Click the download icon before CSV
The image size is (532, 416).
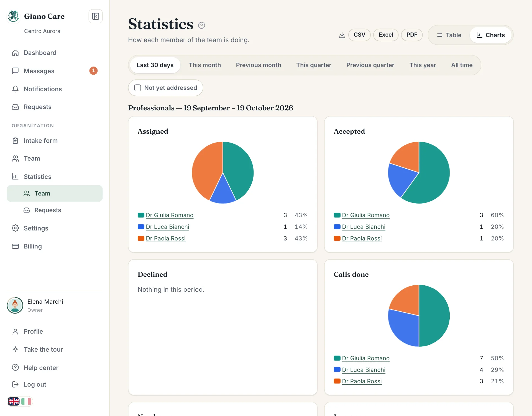pos(342,35)
